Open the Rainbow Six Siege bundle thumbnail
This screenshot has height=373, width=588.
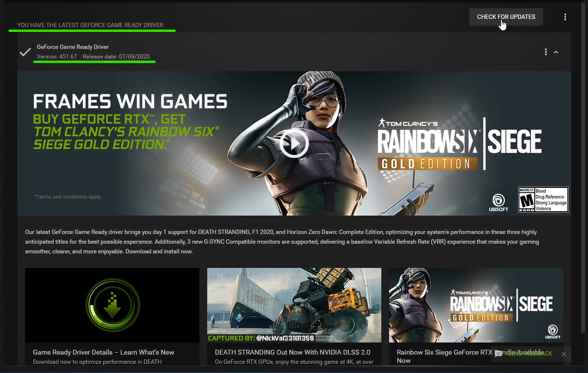point(476,305)
